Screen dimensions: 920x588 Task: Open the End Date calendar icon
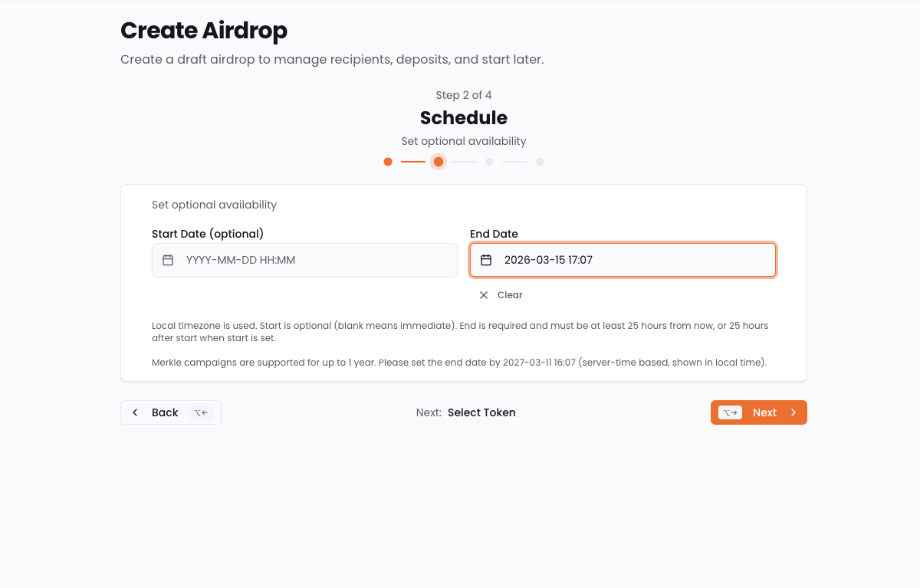486,260
